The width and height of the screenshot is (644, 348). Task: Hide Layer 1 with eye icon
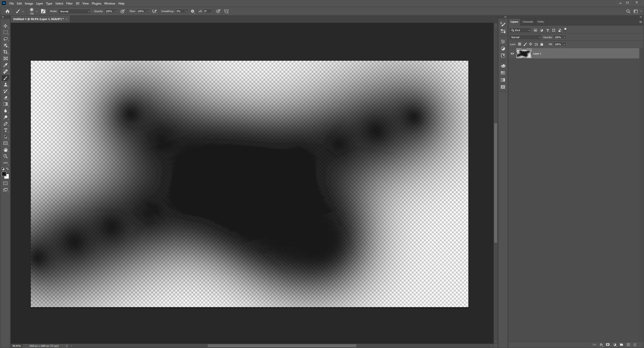pos(512,53)
